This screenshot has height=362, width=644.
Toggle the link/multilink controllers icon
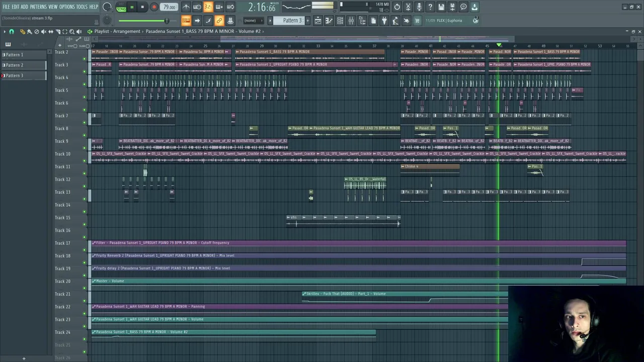pyautogui.click(x=219, y=21)
